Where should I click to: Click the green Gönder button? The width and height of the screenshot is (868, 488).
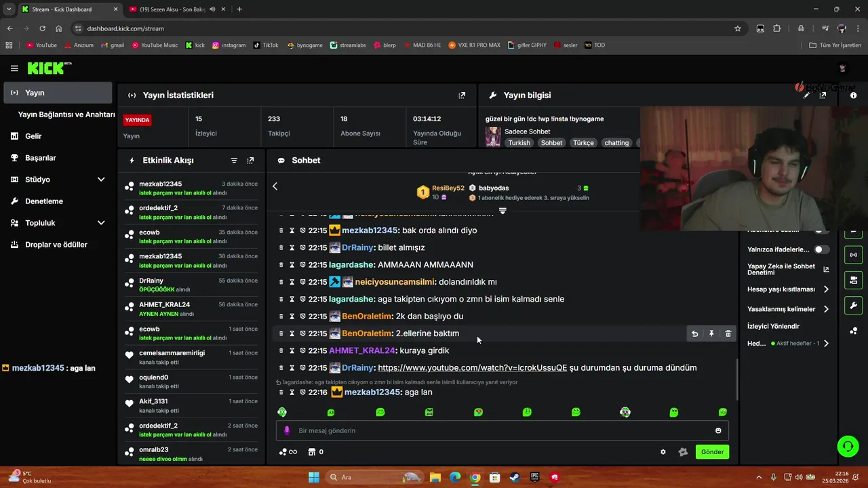coord(712,452)
